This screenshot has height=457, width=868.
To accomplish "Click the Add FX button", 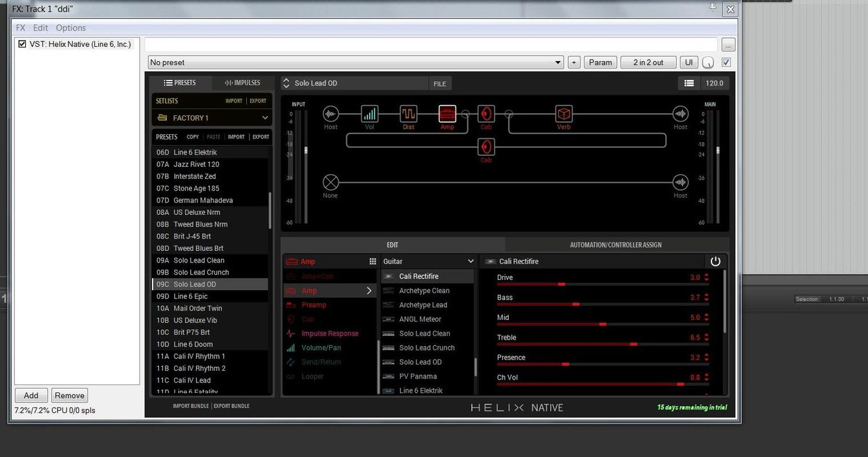I will (x=31, y=395).
